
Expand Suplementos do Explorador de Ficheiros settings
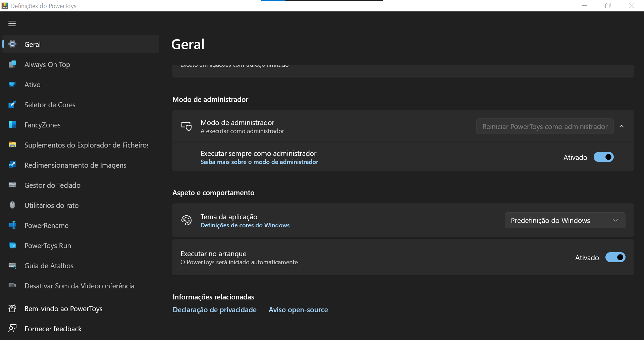click(x=80, y=145)
